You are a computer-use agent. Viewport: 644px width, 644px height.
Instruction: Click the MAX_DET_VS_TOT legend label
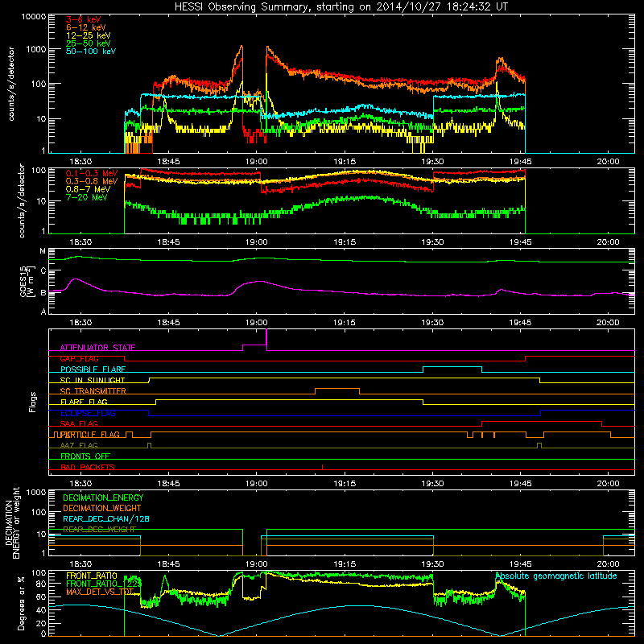point(100,592)
